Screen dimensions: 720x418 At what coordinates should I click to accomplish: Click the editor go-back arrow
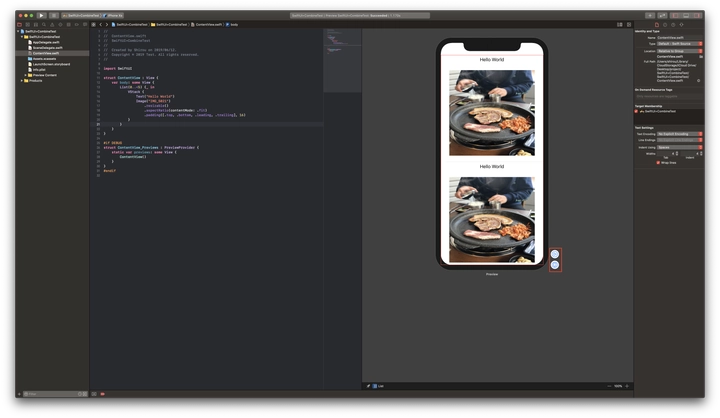(101, 24)
